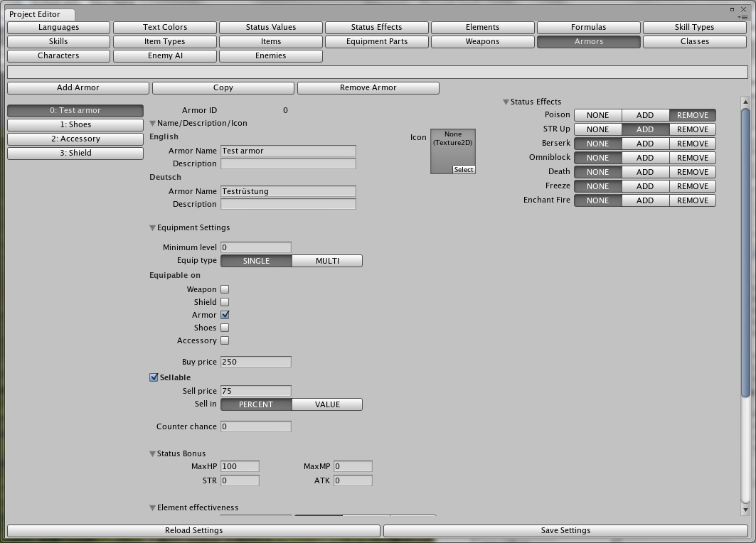Click the vertical scrollbar down arrow

click(745, 510)
